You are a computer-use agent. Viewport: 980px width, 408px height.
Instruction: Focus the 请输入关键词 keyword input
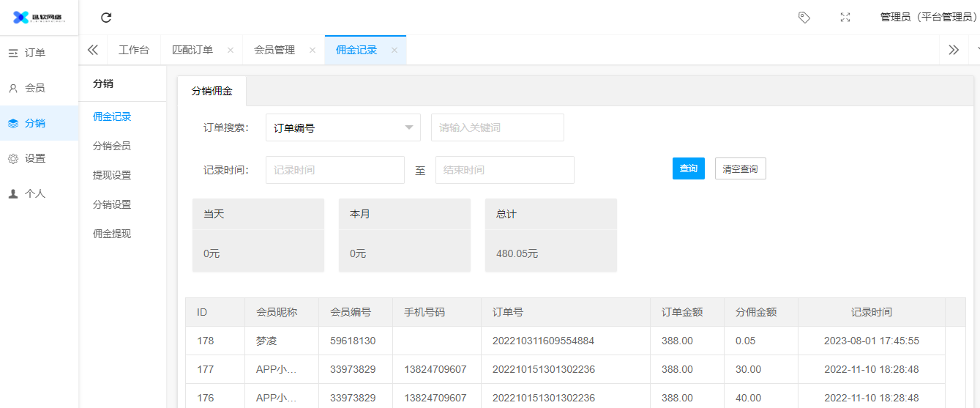[497, 127]
